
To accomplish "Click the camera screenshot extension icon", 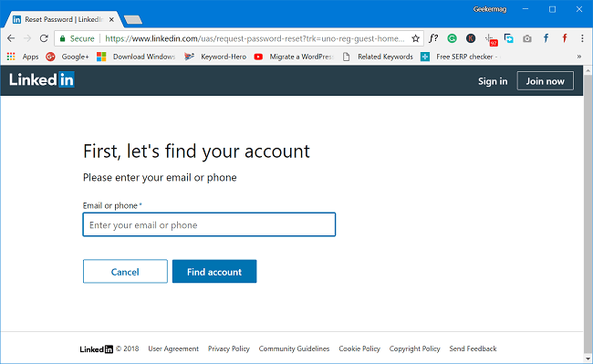I will point(526,38).
